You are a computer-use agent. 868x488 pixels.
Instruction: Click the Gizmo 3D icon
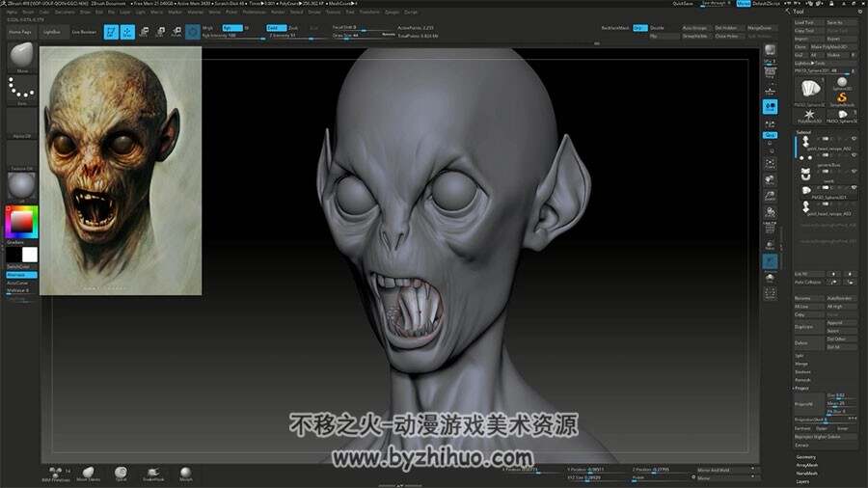point(193,32)
